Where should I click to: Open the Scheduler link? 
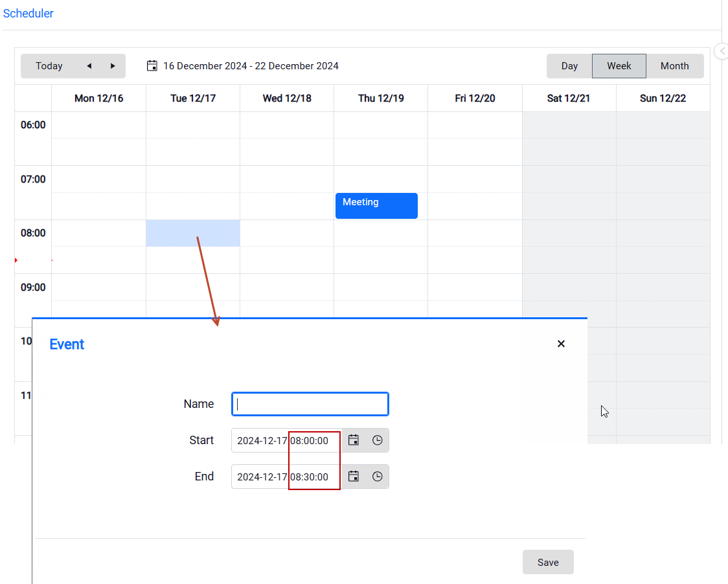(28, 14)
